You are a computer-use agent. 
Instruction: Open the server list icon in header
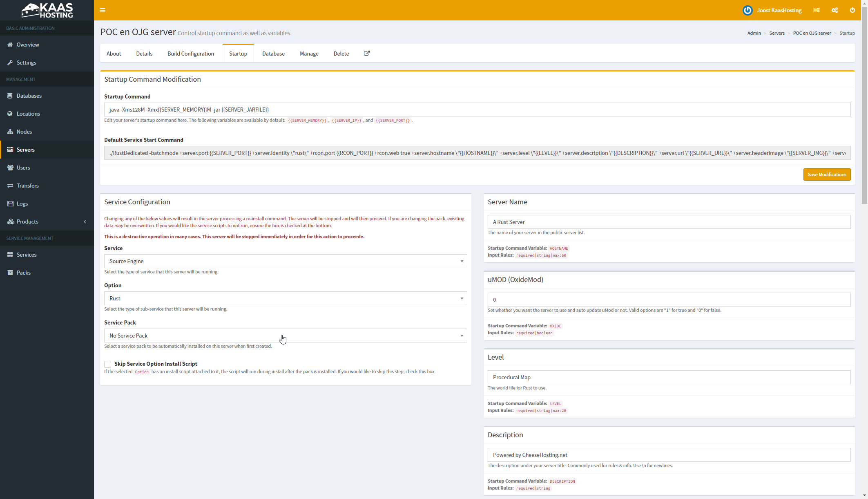(816, 10)
